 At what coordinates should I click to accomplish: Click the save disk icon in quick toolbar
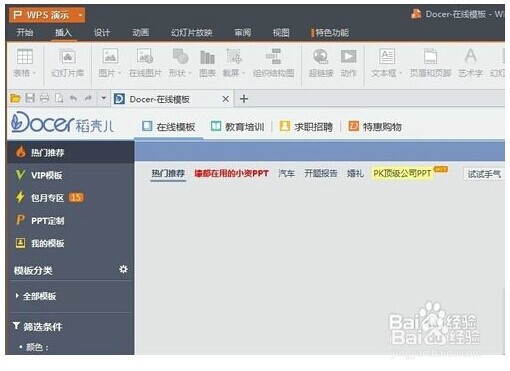click(x=30, y=98)
